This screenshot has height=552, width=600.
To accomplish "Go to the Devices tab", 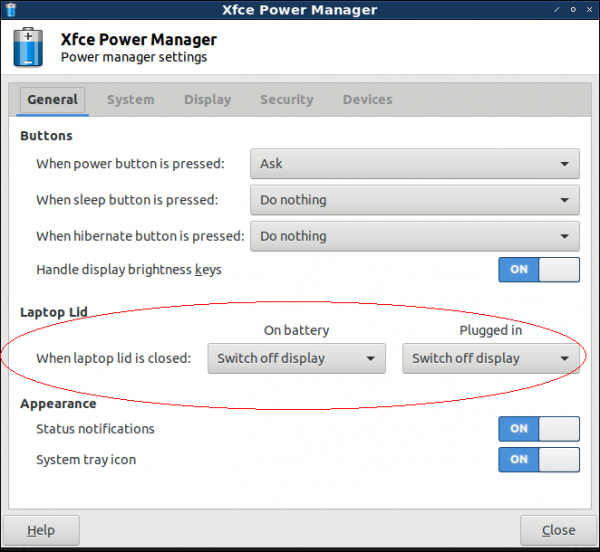I will pos(367,100).
